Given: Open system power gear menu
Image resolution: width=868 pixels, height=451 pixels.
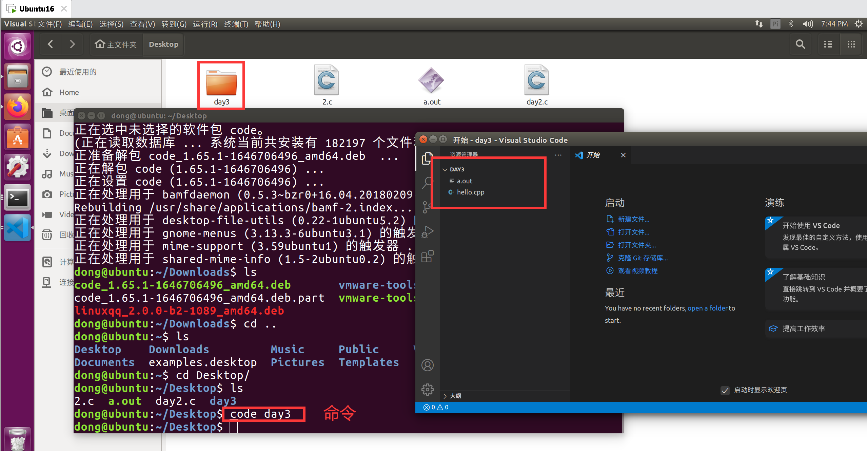Looking at the screenshot, I should [x=859, y=24].
